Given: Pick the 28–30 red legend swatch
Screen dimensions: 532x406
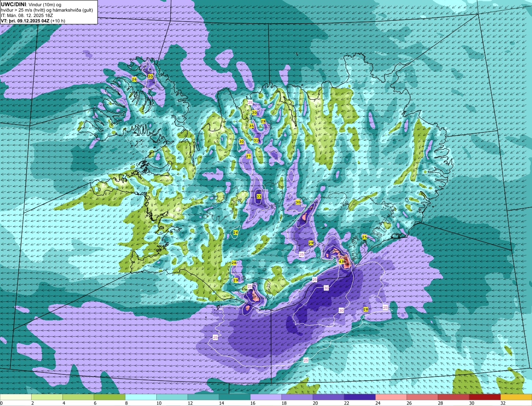Looking at the screenshot, I should [454, 397].
